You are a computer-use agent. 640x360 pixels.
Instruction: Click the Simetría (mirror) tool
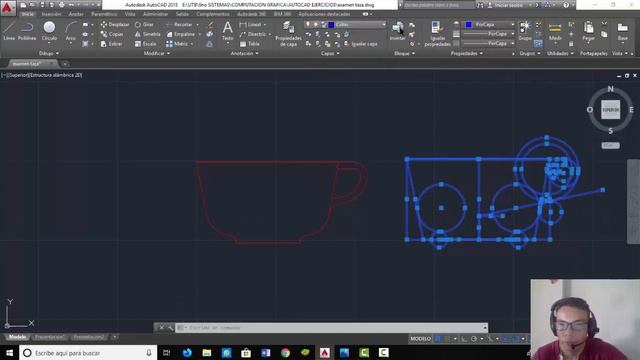[147, 34]
